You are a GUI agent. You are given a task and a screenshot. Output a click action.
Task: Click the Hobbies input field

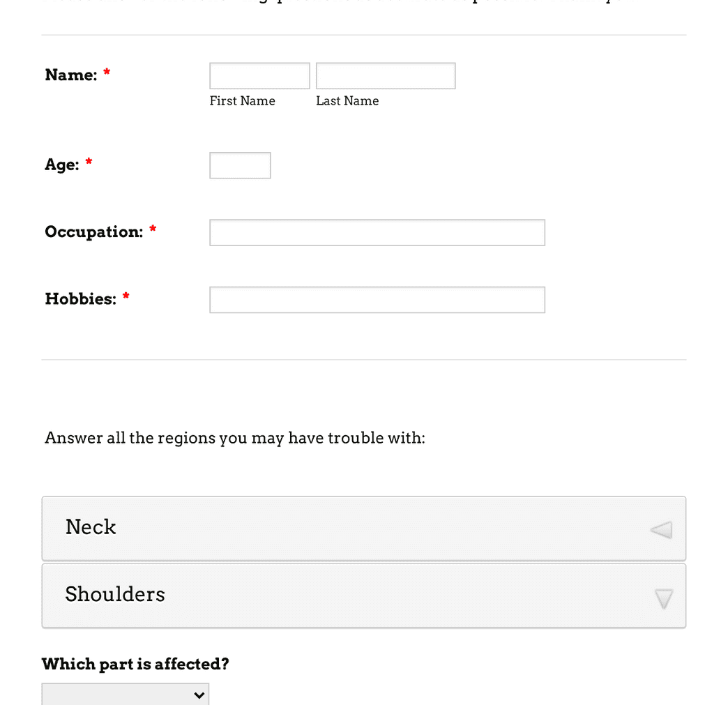click(x=377, y=299)
